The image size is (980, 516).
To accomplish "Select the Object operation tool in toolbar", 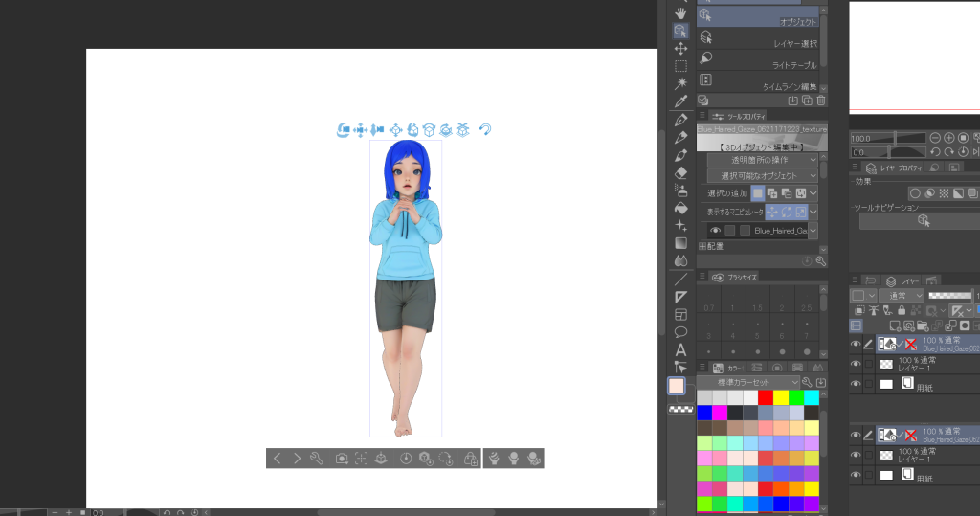I will 680,31.
